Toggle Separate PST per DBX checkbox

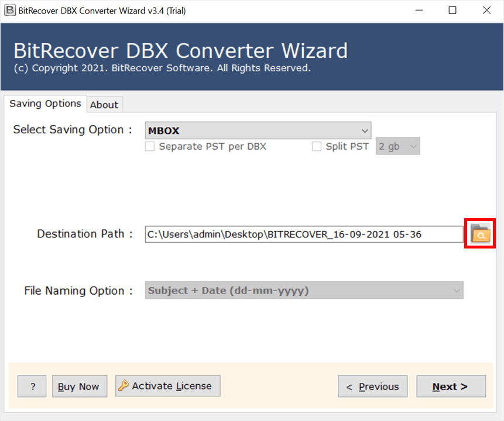click(150, 147)
